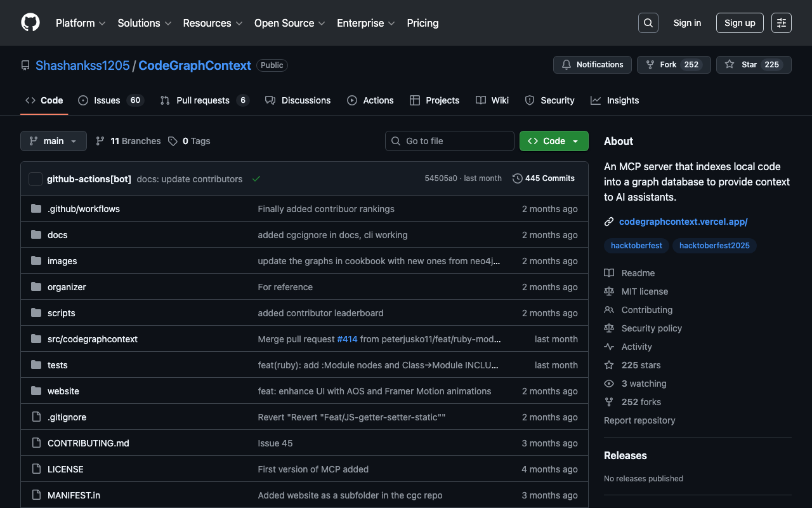The height and width of the screenshot is (508, 812).
Task: Click the Go to file field
Action: coord(449,141)
